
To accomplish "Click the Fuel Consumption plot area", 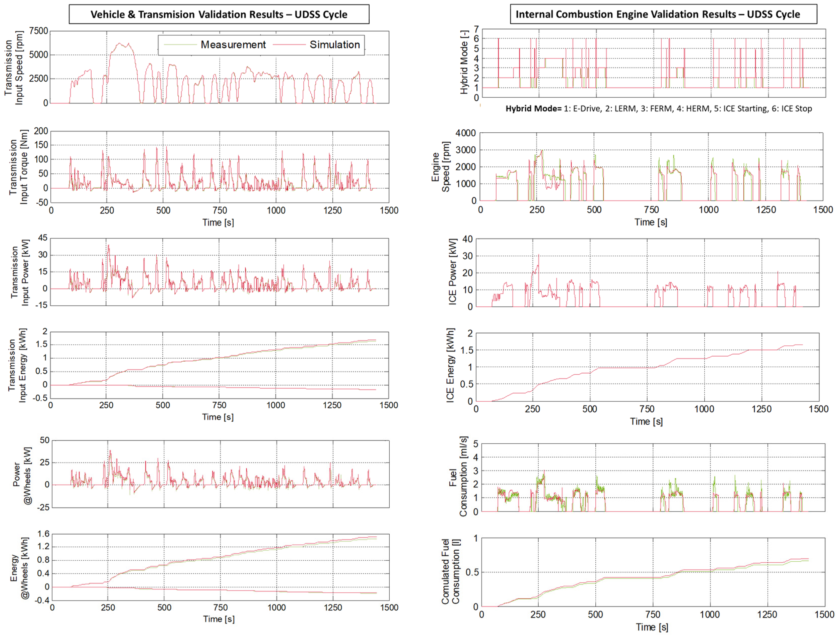I will tap(653, 477).
